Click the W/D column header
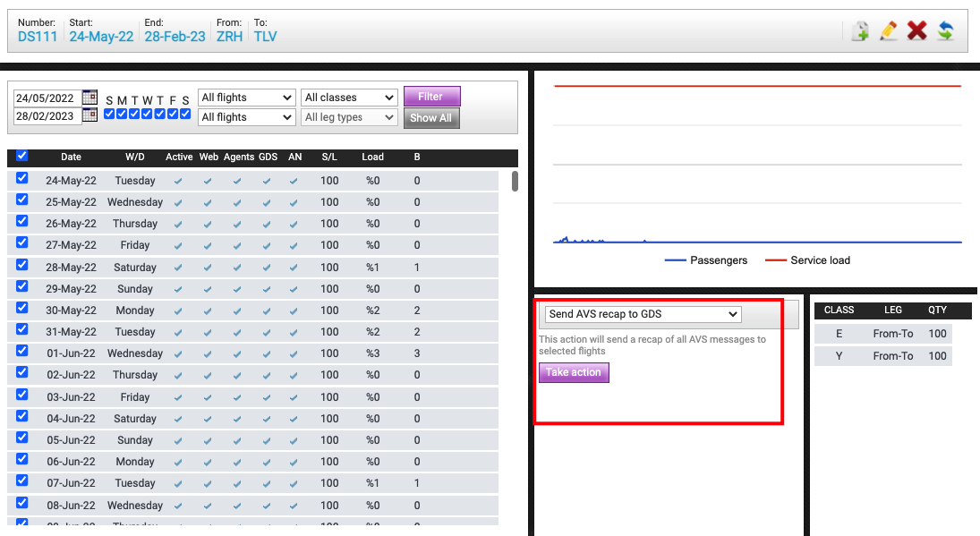 (135, 157)
